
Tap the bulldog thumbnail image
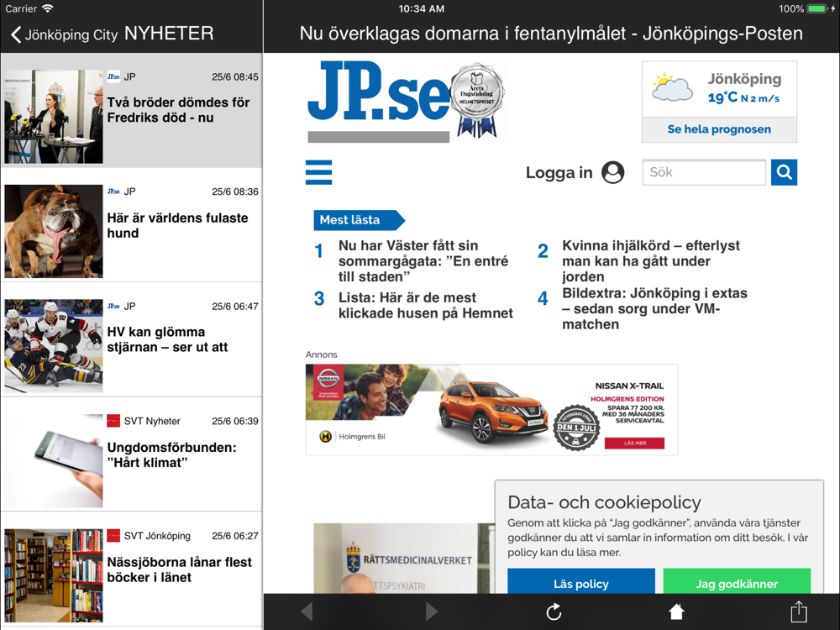54,231
